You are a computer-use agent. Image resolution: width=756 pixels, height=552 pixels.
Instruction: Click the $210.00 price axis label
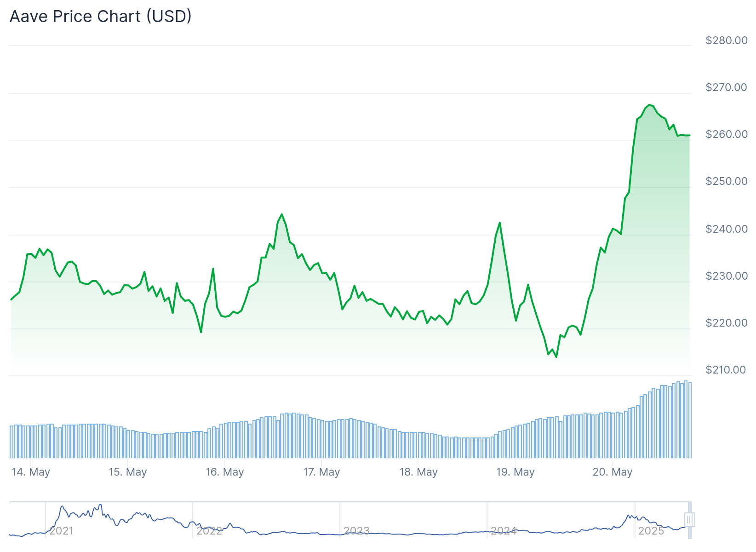coord(727,370)
